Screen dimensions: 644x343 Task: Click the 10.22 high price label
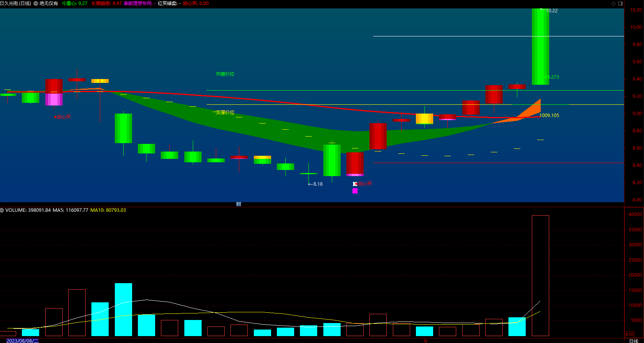[551, 11]
